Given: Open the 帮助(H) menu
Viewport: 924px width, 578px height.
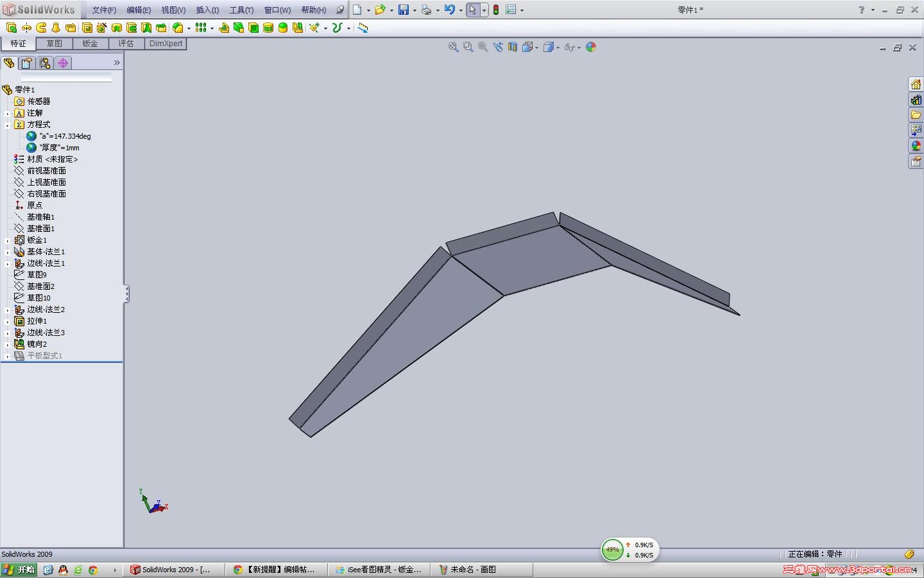Looking at the screenshot, I should coord(314,10).
